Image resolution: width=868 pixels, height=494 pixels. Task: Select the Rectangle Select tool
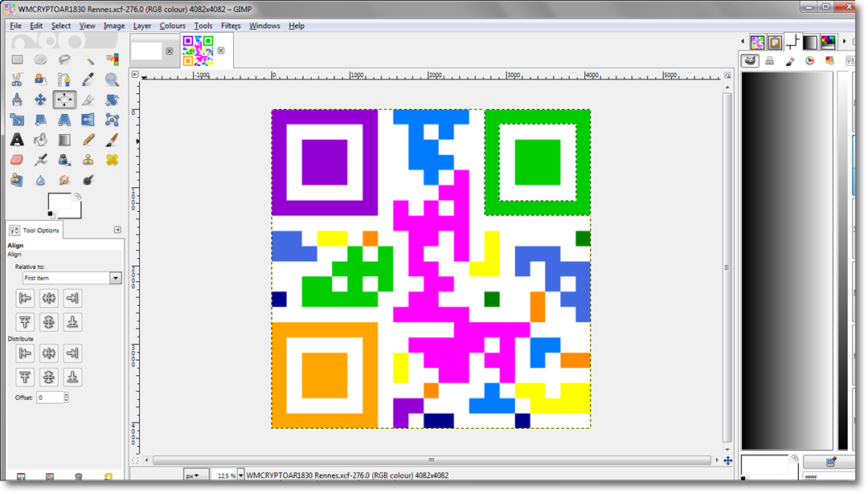[17, 59]
